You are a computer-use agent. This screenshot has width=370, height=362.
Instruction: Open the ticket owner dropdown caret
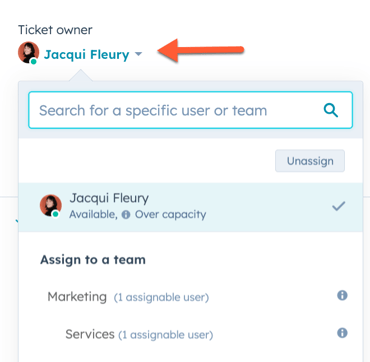click(139, 54)
